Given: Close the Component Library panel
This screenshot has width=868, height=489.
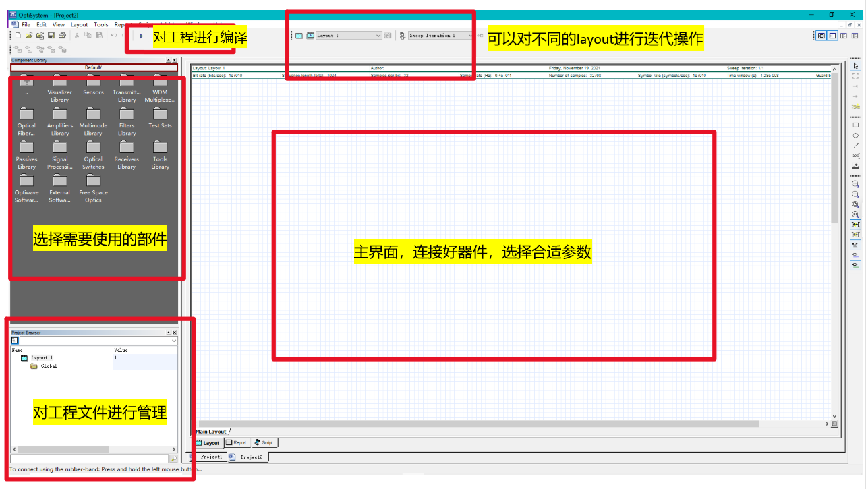Looking at the screenshot, I should tap(175, 60).
